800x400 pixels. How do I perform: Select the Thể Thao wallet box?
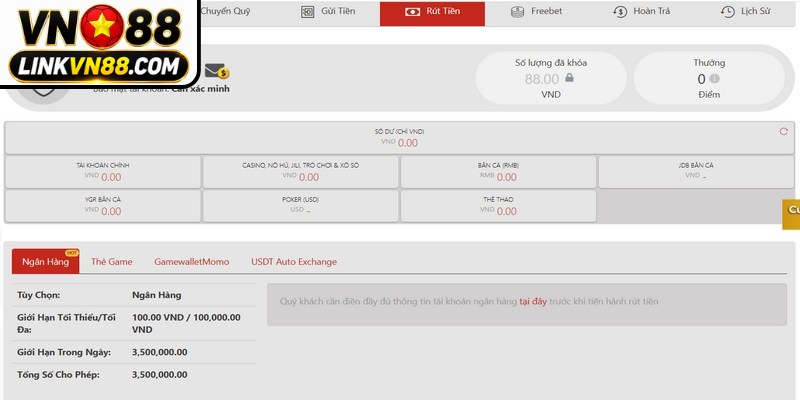(x=498, y=206)
